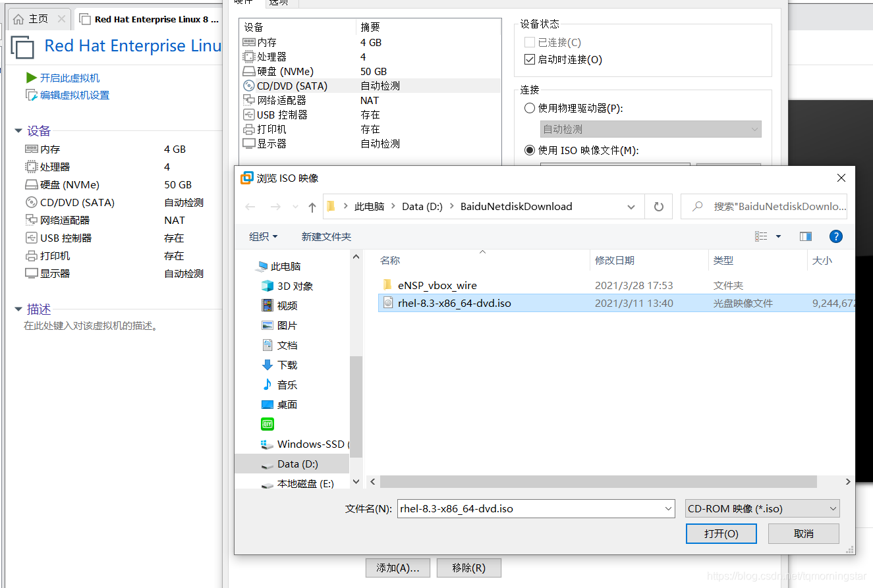Click 添加(A)... button in settings

coord(398,568)
